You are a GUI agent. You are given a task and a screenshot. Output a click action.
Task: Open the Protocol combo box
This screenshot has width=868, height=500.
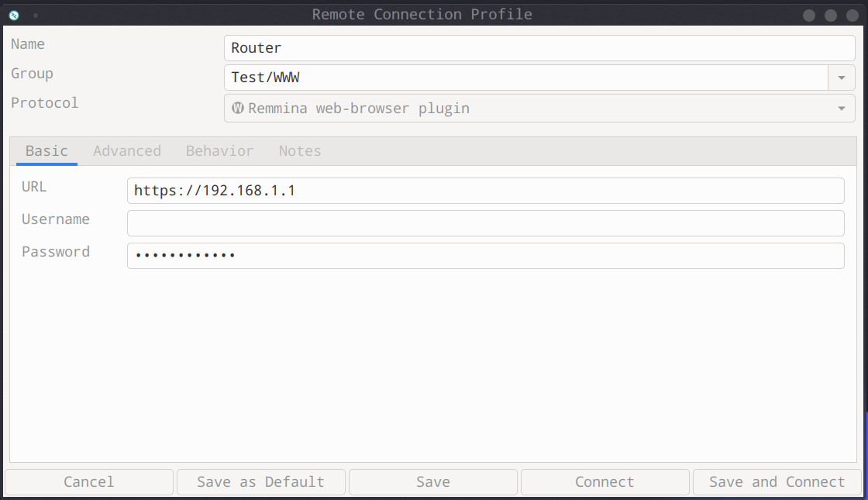[539, 109]
